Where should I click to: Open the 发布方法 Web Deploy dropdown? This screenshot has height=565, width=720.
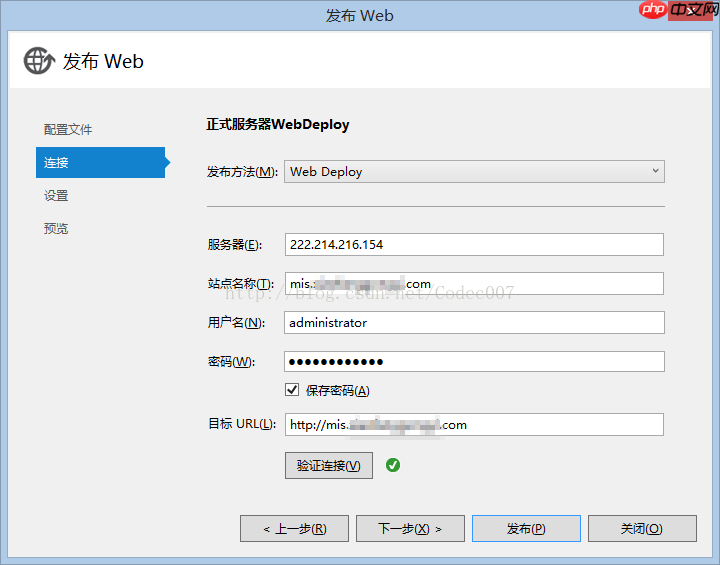[x=474, y=171]
